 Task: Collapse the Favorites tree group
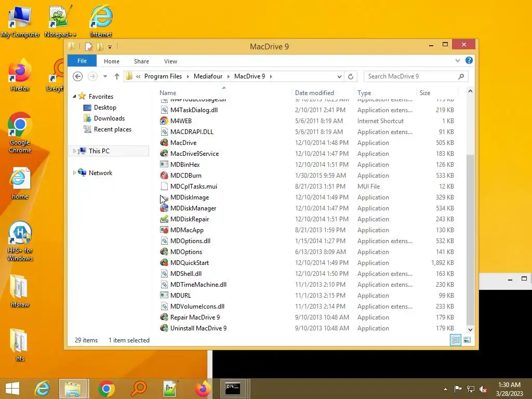(x=74, y=96)
